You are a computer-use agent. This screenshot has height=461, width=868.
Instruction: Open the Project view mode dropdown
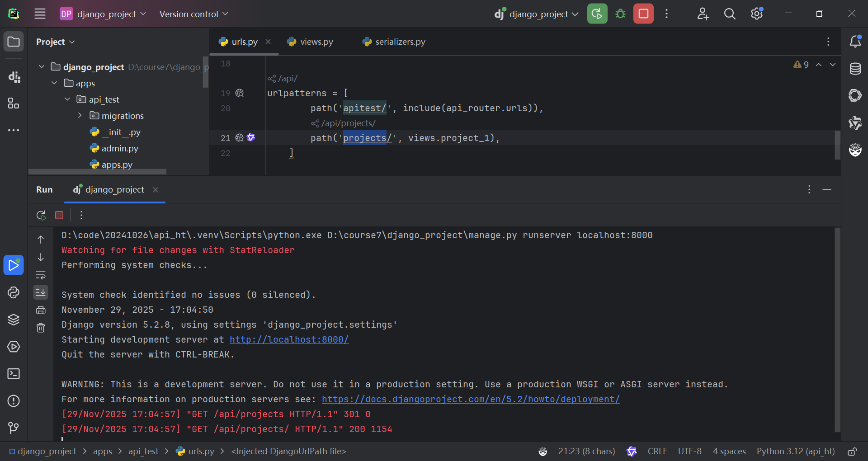[55, 42]
